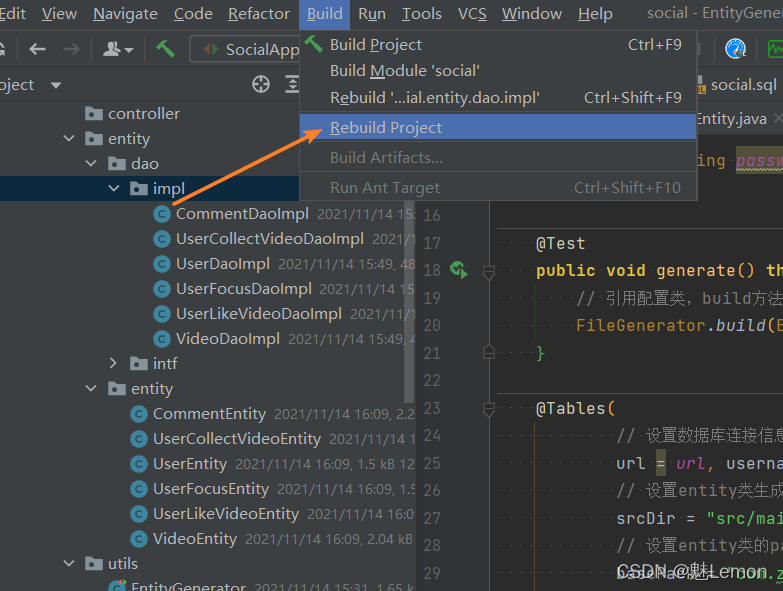Switch to the social.sql editor tab

(743, 85)
